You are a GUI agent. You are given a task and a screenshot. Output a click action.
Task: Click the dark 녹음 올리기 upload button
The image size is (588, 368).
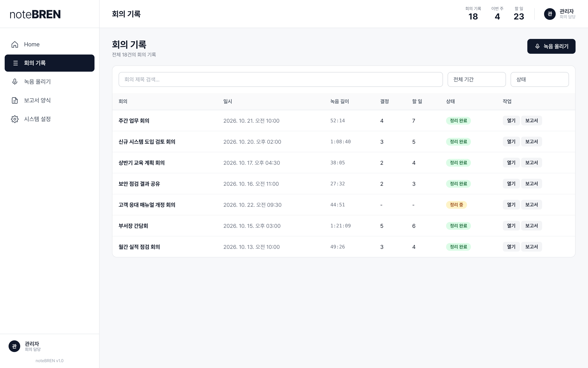click(x=551, y=46)
